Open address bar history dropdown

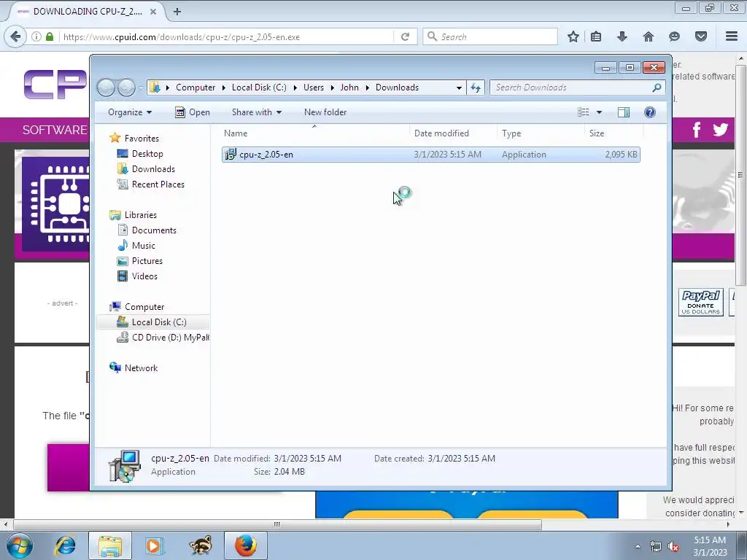coord(459,87)
